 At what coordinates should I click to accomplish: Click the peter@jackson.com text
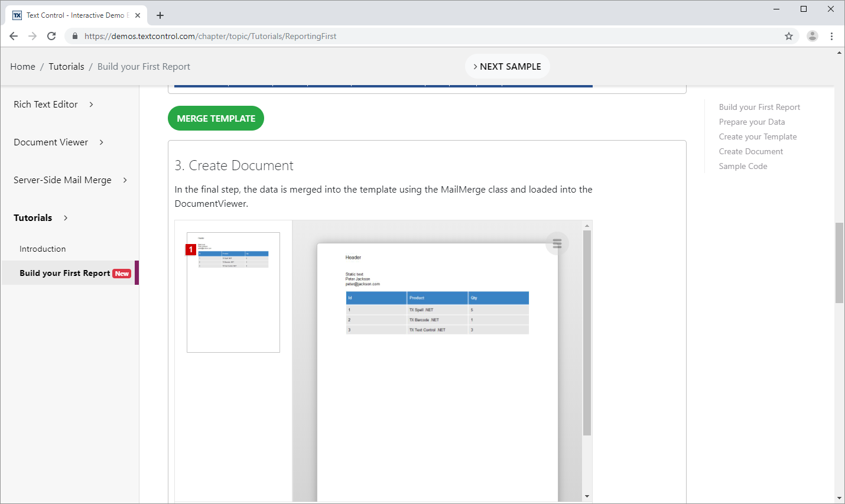(x=363, y=284)
